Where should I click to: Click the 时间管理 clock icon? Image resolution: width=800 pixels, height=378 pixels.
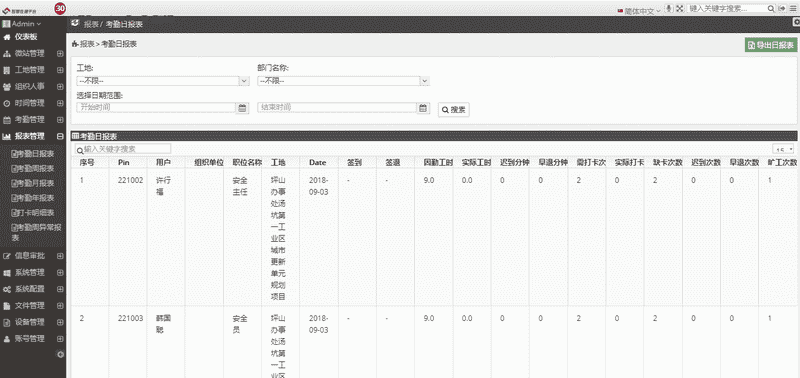click(7, 104)
